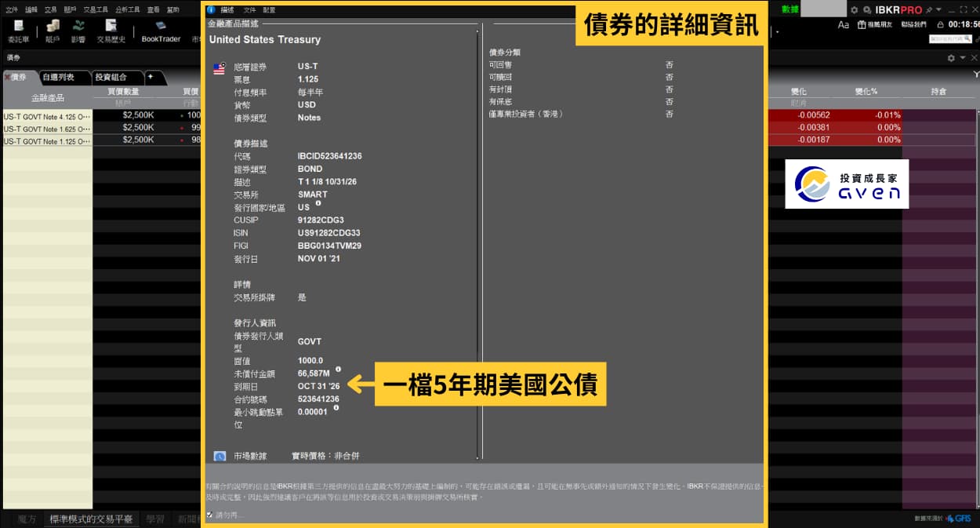Click the info dot beside 發行國家/地區 US
This screenshot has width=980, height=528.
318,203
